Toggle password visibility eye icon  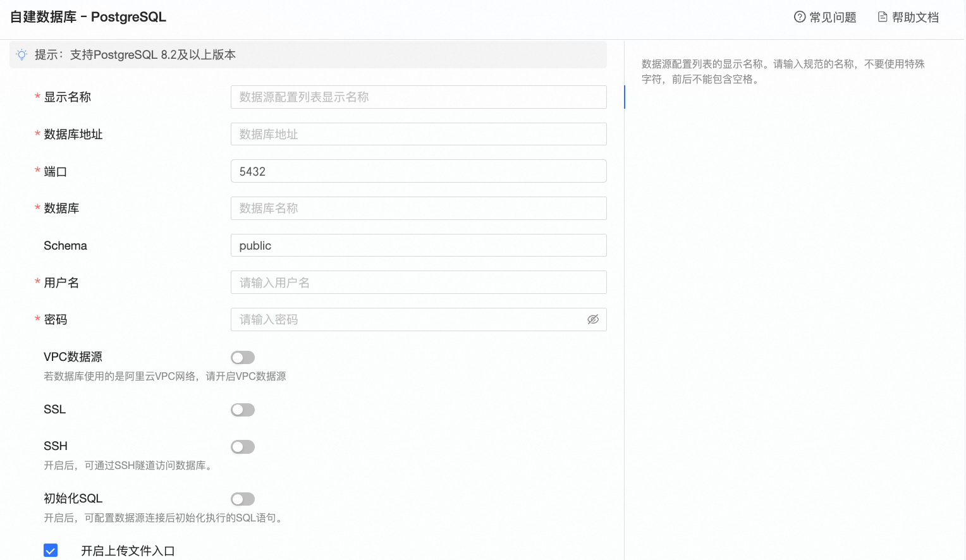[x=593, y=320]
